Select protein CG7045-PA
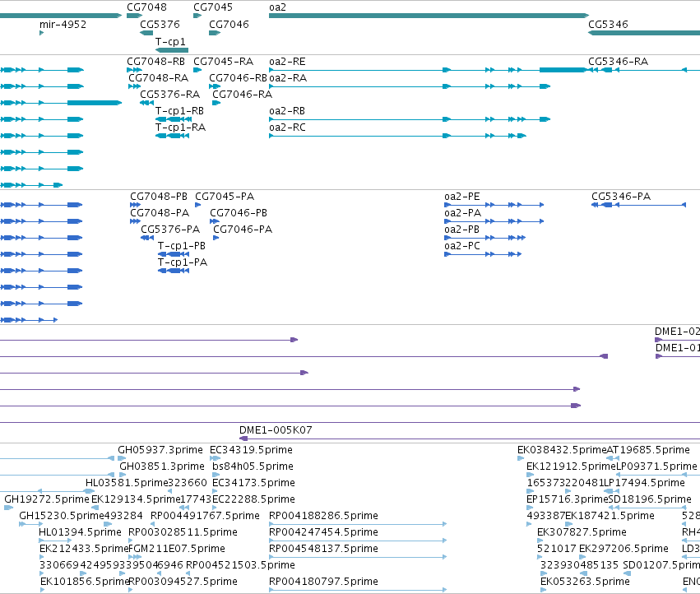700x594 pixels. tap(225, 197)
